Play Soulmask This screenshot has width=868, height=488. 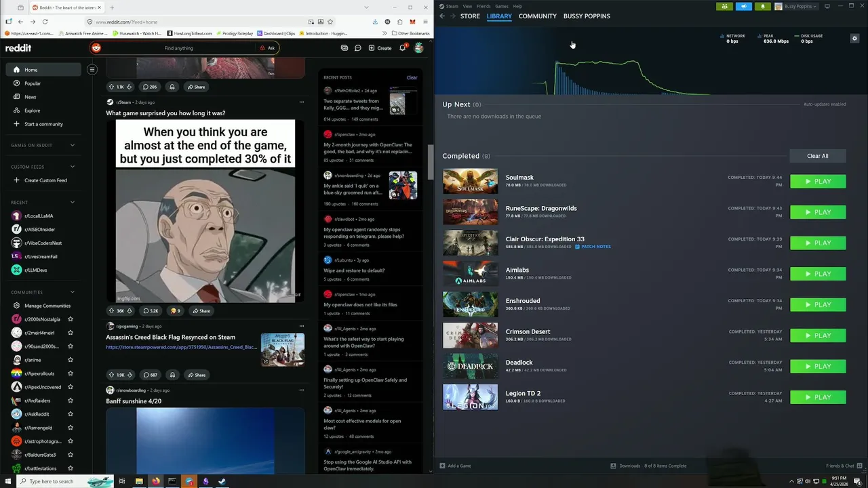[x=818, y=182]
